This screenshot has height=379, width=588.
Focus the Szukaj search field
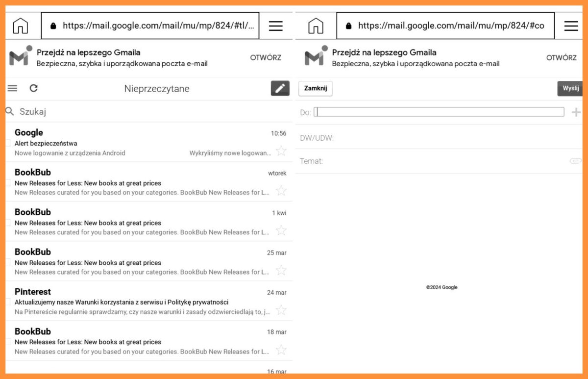click(149, 111)
